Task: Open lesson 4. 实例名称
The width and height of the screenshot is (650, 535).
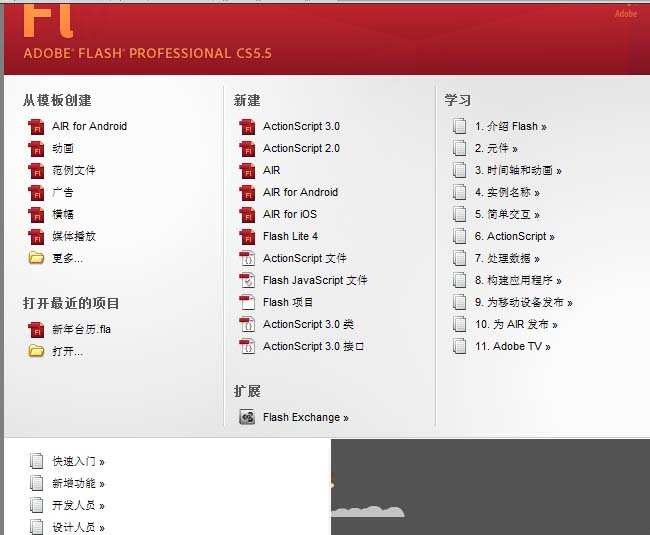Action: pos(507,192)
